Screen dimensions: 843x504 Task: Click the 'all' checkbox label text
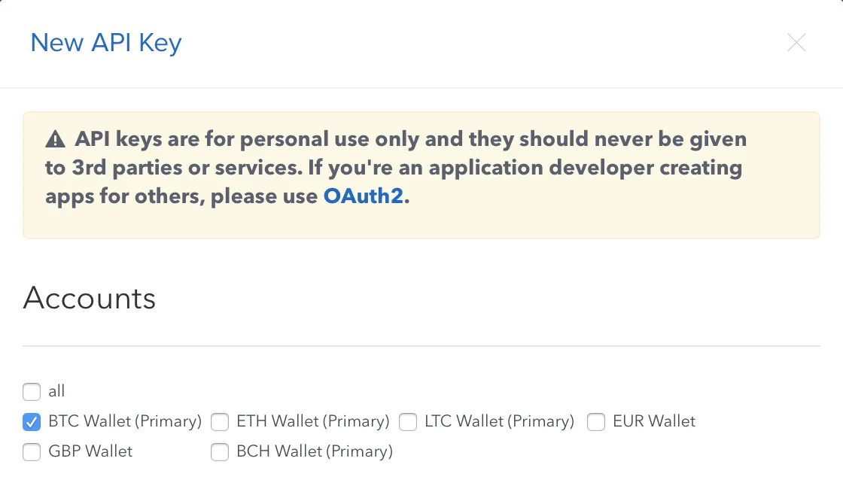pos(56,391)
